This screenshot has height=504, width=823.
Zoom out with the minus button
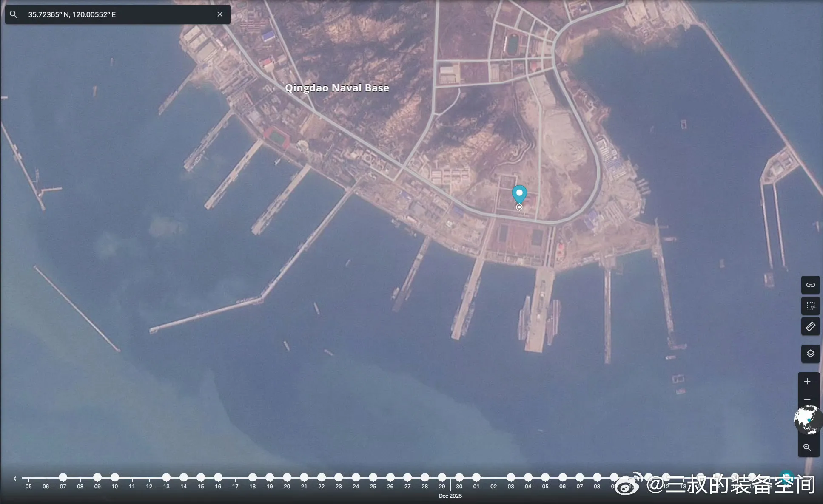click(807, 399)
